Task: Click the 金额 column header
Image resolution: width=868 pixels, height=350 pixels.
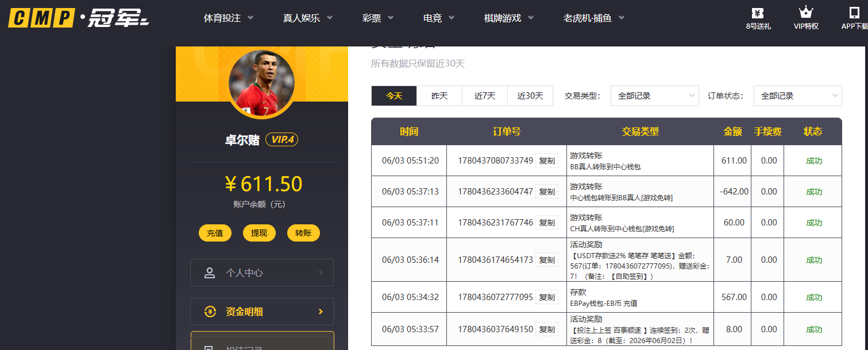Action: coord(732,131)
